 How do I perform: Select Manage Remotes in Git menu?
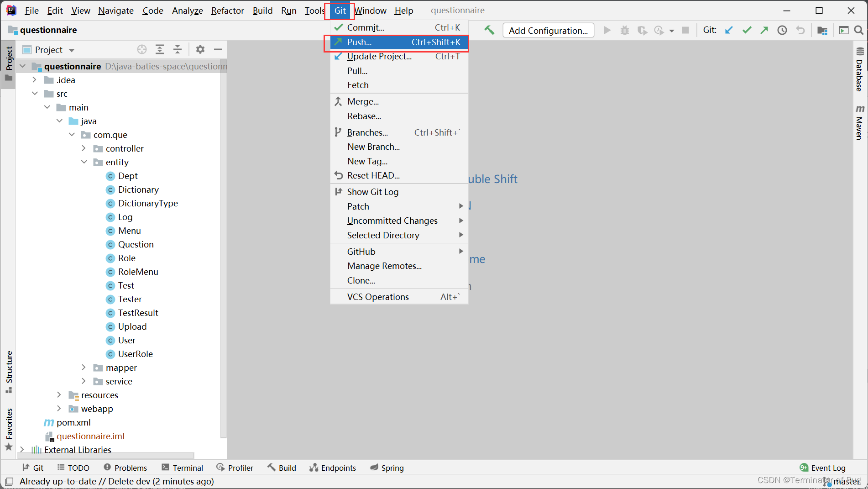[399, 266]
